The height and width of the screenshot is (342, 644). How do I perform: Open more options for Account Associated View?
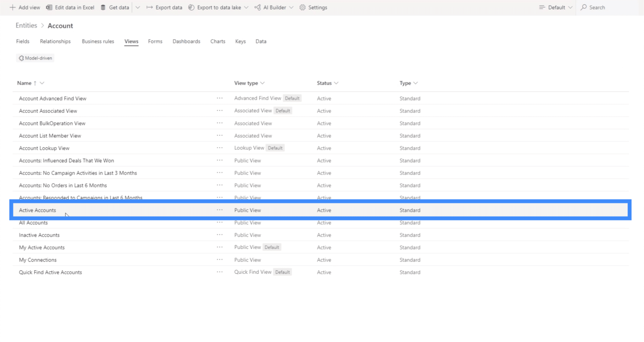coord(219,111)
